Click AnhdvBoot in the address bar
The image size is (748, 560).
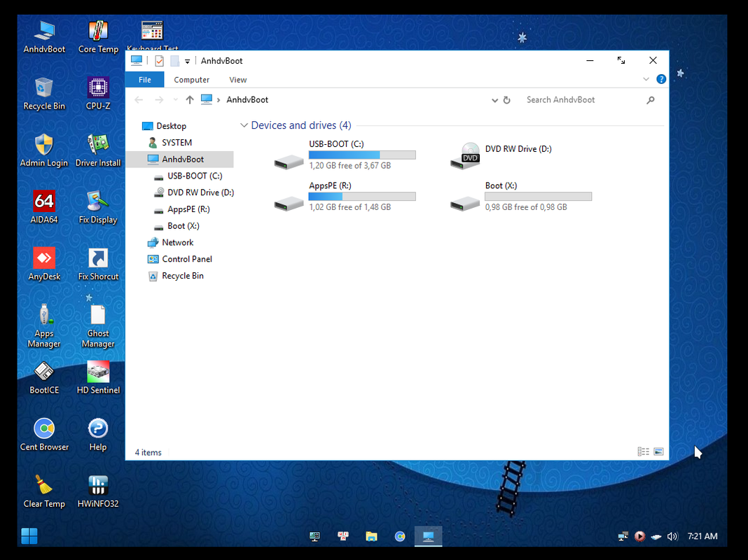[x=247, y=99]
